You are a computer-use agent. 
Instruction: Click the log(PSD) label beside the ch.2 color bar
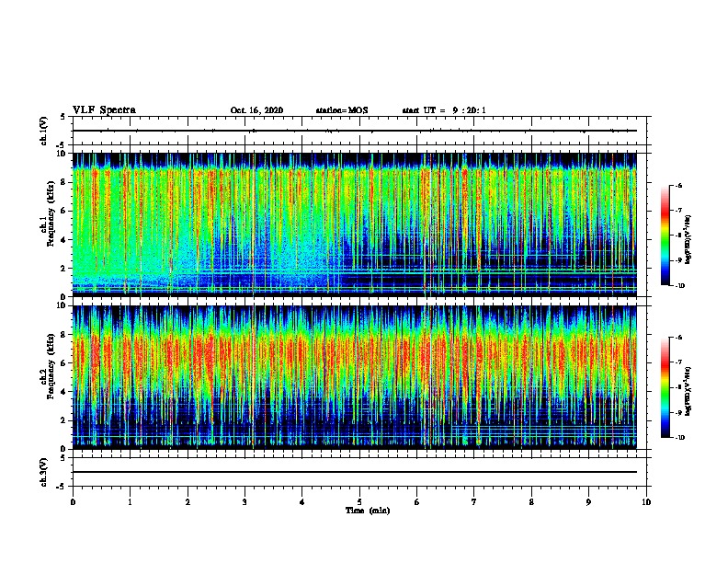click(x=688, y=392)
